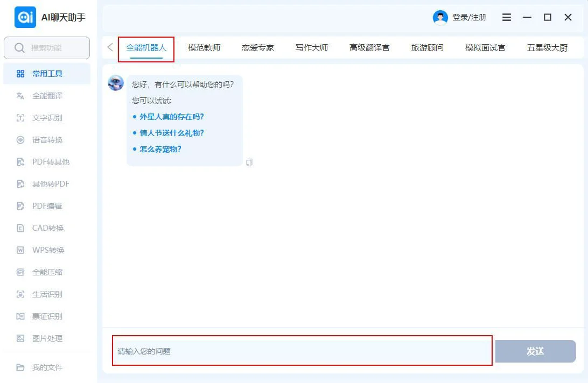The image size is (588, 383).
Task: Ask suggestion 外星人真的存在吗?
Action: [172, 117]
